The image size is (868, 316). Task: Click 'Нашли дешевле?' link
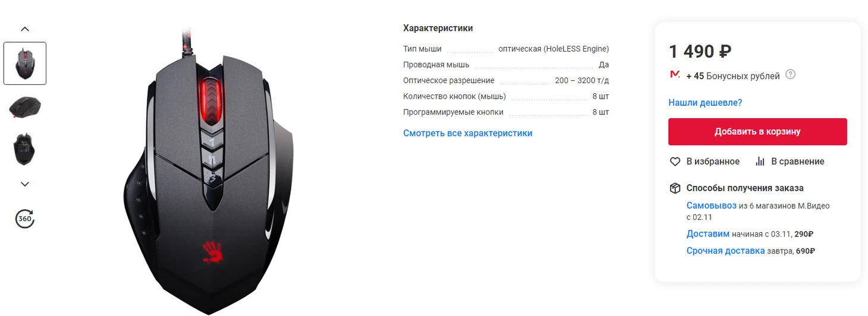pos(705,103)
